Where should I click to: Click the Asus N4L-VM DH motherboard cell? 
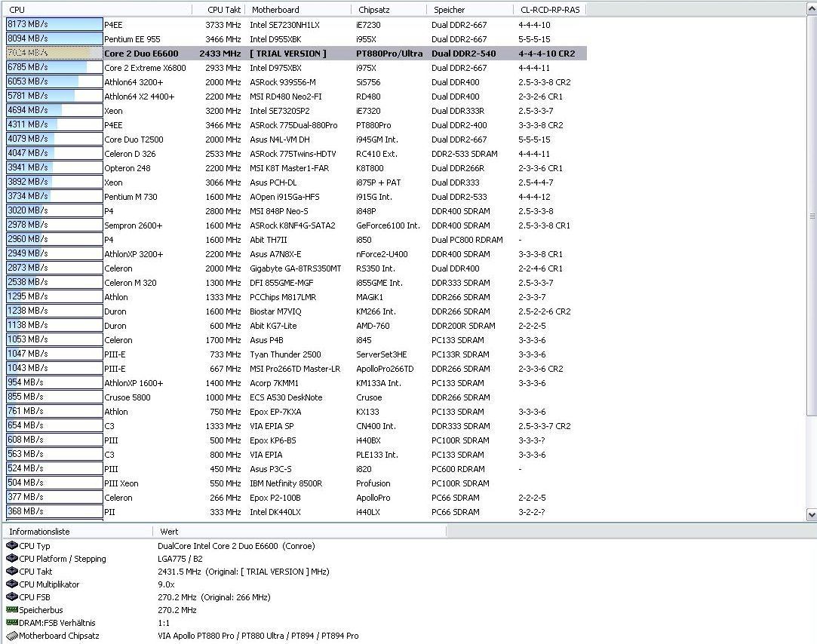click(279, 139)
